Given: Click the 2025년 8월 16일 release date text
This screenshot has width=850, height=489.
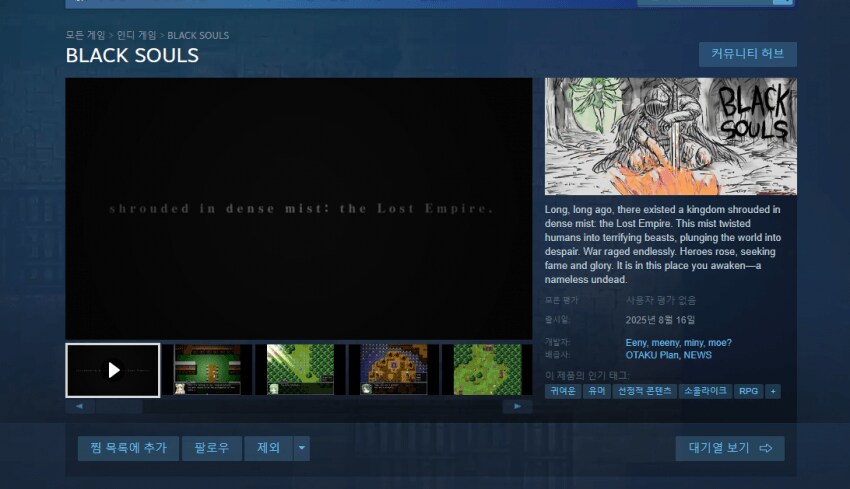Looking at the screenshot, I should 660,320.
